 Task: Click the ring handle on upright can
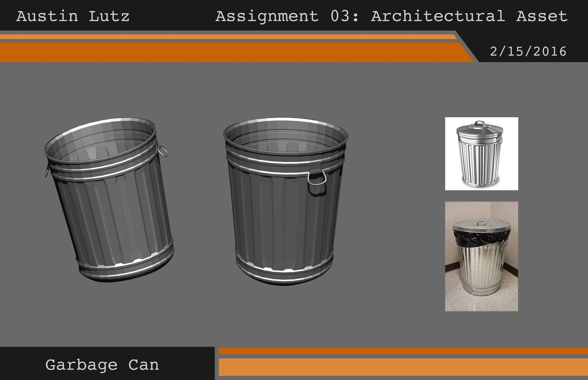pyautogui.click(x=317, y=178)
